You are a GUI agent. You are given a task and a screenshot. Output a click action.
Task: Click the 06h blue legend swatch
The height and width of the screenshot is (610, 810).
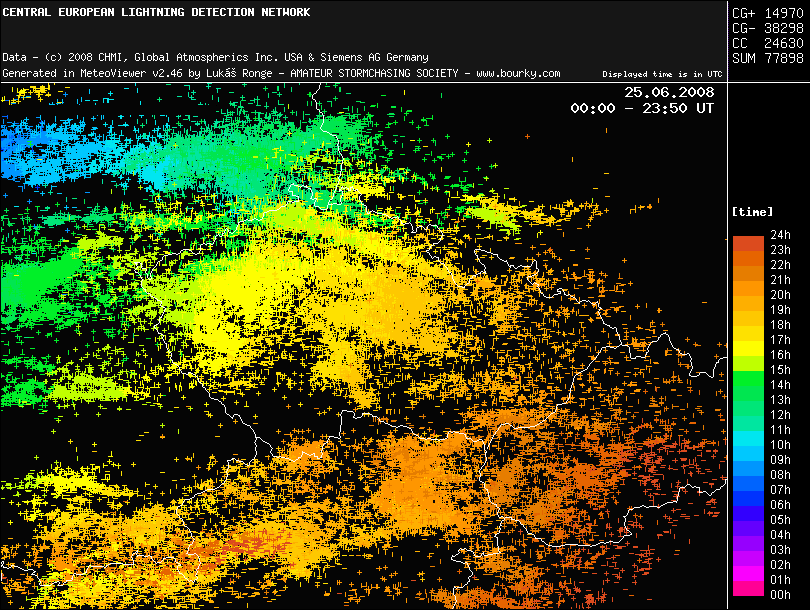(x=748, y=498)
